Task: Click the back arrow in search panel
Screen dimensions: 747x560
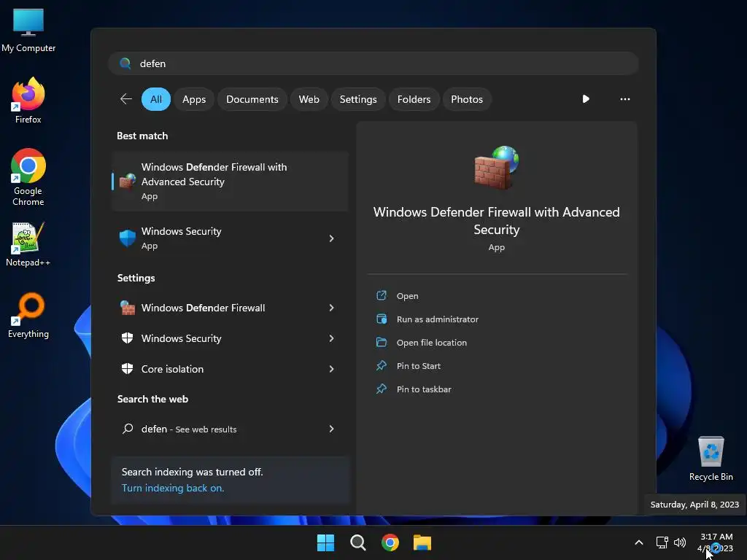Action: (125, 99)
